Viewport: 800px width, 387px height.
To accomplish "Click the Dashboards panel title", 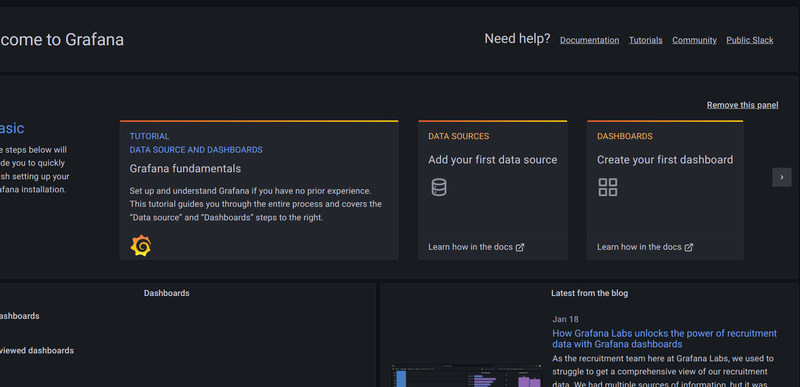I will pyautogui.click(x=166, y=293).
